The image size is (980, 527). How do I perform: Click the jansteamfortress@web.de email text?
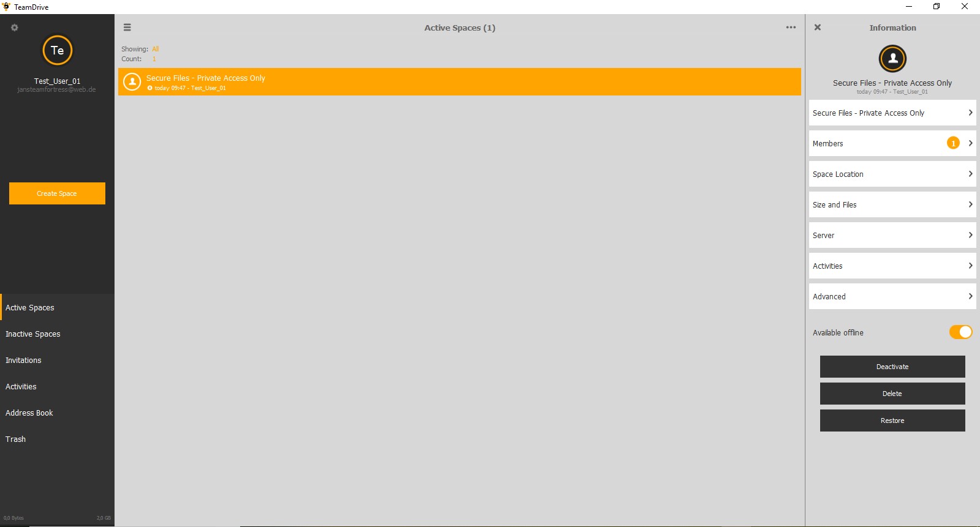click(56, 89)
